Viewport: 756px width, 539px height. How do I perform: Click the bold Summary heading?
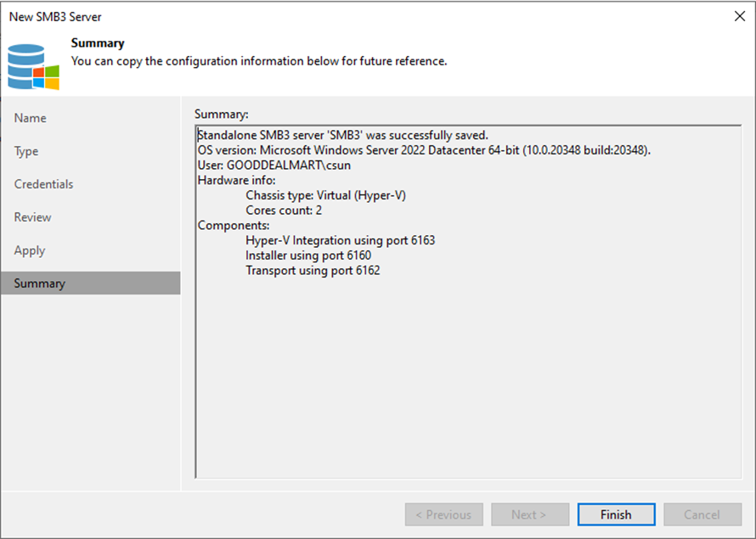point(98,43)
